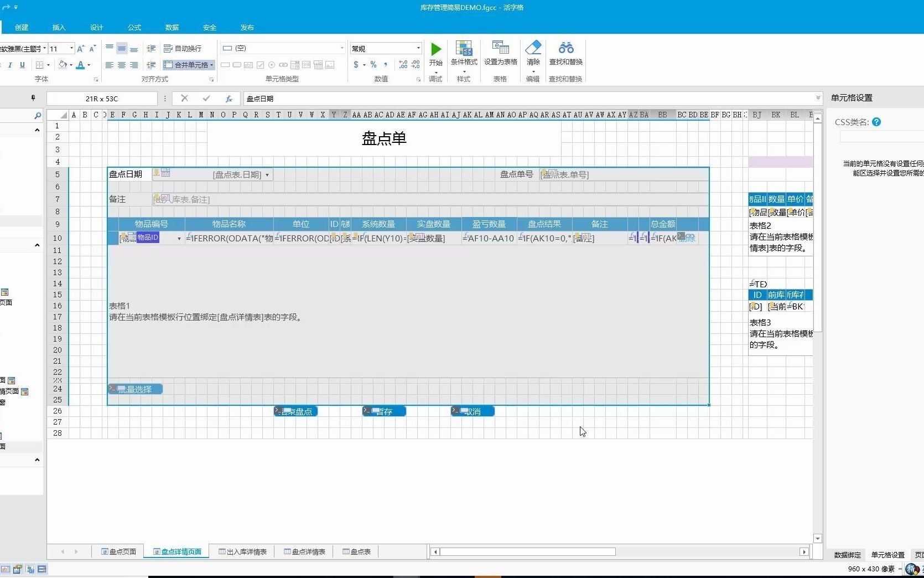
Task: Click the cell borders icon
Action: point(39,65)
